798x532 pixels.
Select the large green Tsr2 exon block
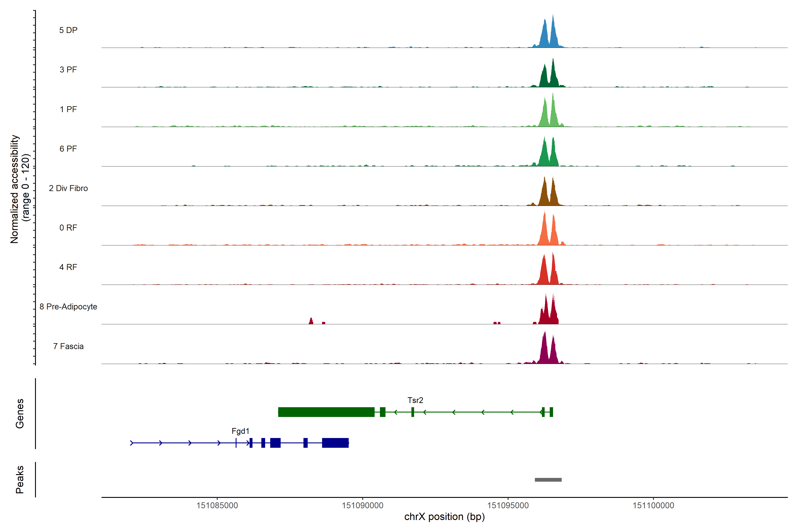(x=326, y=412)
